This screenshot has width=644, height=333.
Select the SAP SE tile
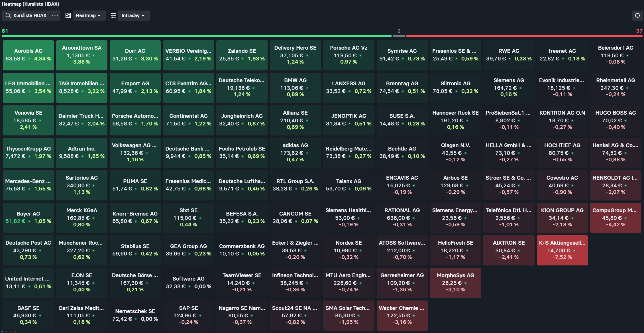click(x=188, y=316)
